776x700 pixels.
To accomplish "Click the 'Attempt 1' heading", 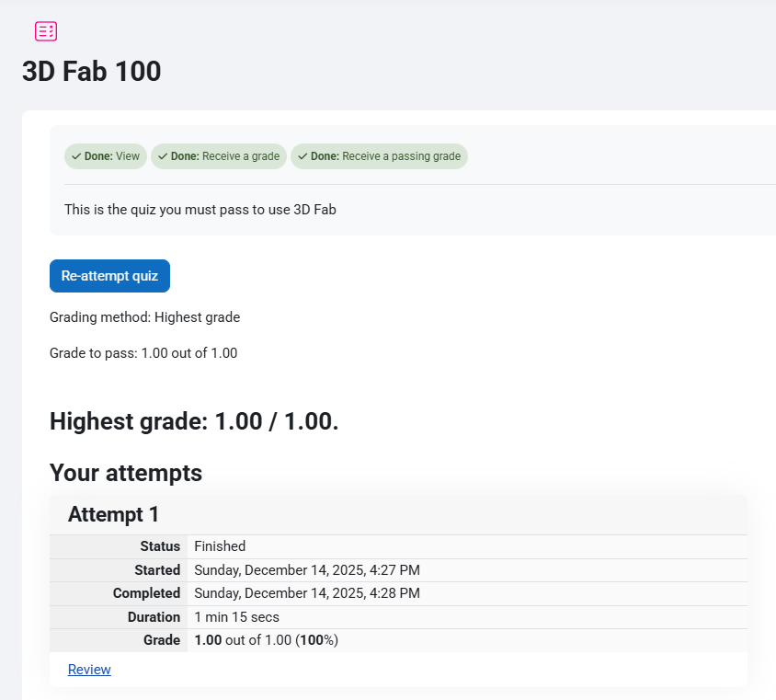I will [113, 514].
